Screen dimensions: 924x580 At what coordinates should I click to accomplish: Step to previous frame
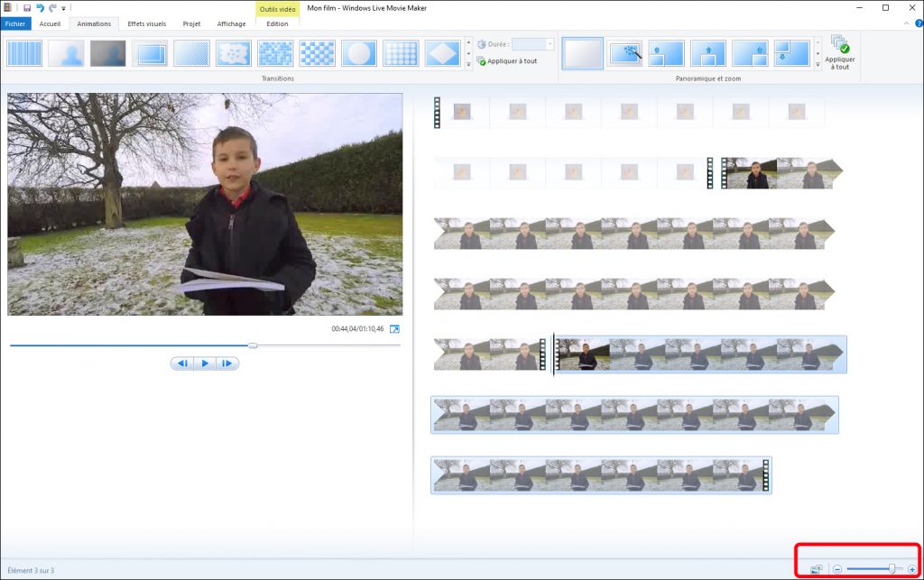point(182,364)
